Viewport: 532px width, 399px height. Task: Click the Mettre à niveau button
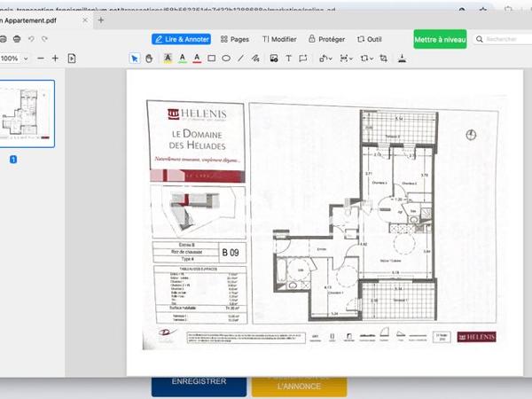click(x=439, y=39)
